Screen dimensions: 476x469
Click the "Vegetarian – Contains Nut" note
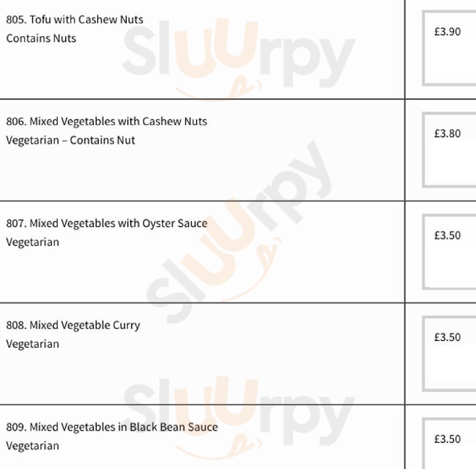coord(70,140)
